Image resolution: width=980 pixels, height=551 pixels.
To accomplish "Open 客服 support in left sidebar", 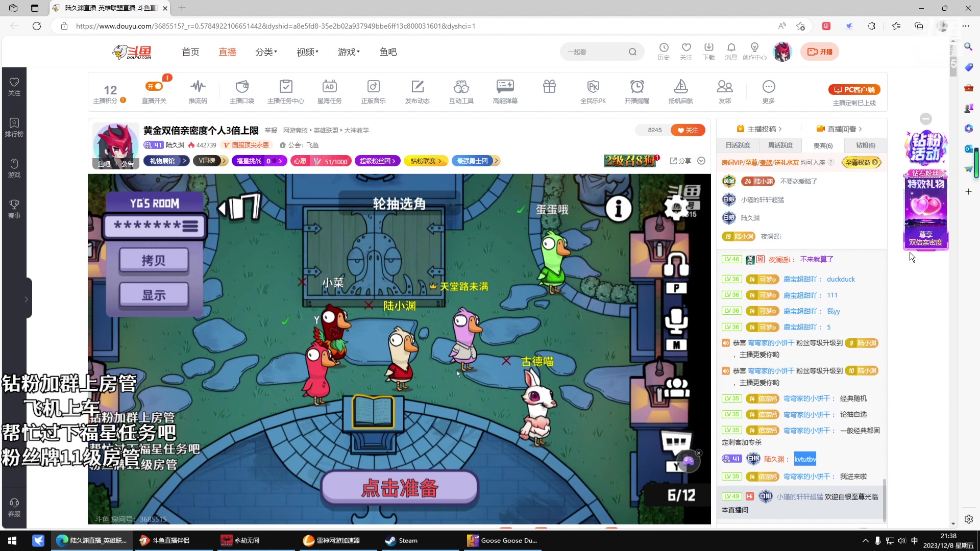I will pos(14,508).
